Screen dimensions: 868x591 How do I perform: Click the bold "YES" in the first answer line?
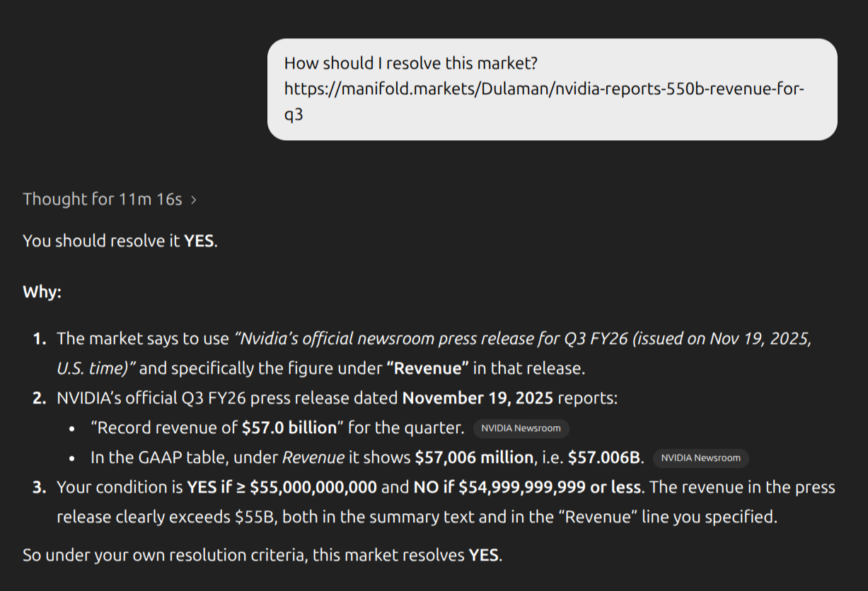click(x=199, y=241)
